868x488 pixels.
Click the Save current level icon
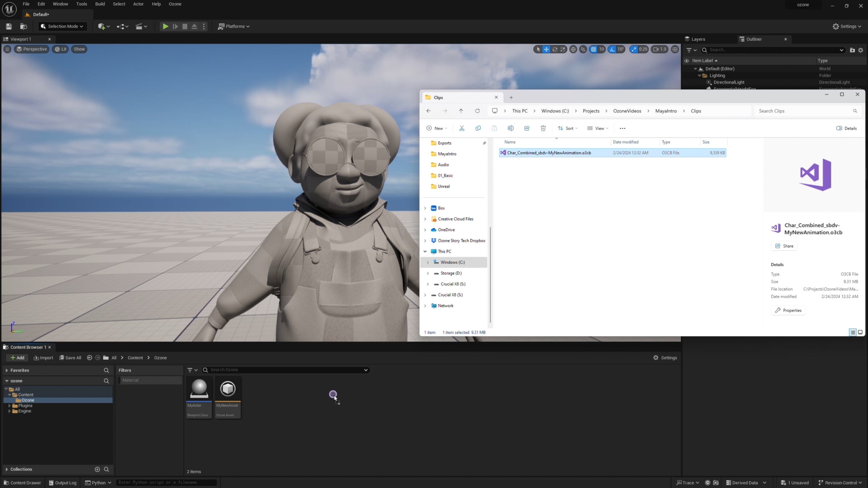pos(9,26)
